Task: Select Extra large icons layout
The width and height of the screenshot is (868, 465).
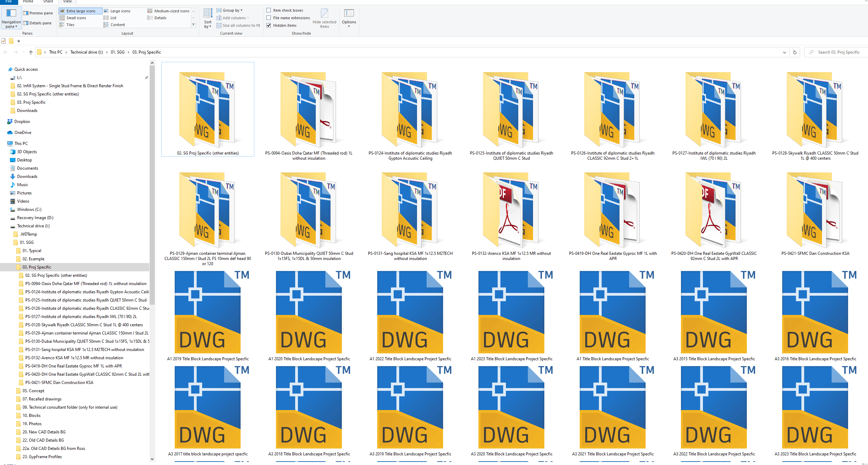Action: (x=81, y=11)
